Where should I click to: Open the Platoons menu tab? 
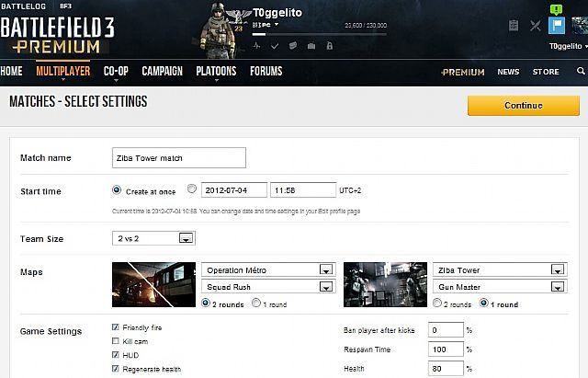tap(216, 71)
